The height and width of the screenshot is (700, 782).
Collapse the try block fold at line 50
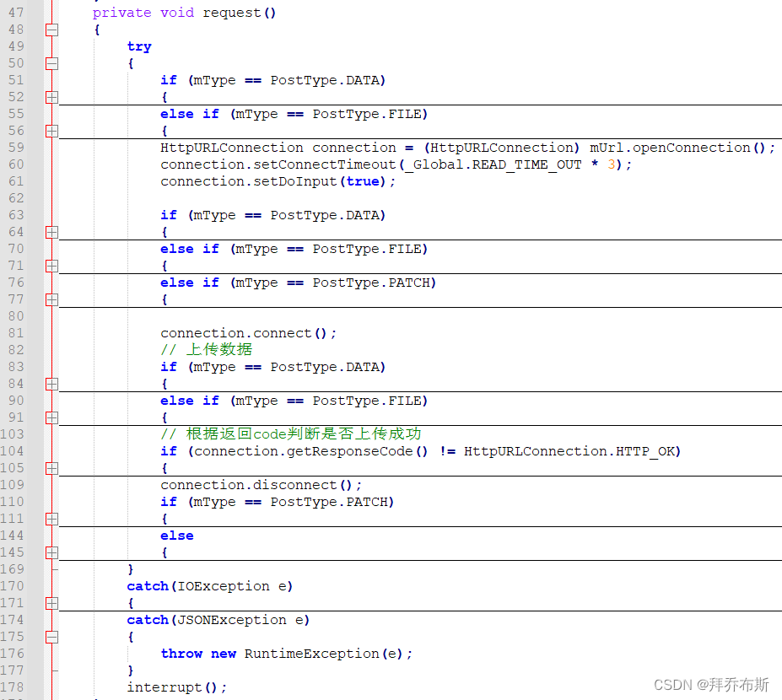coord(51,63)
